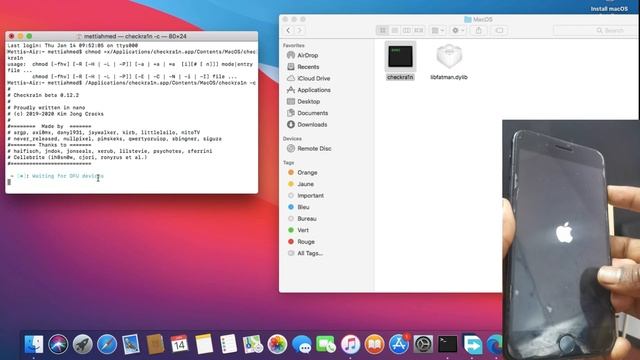The height and width of the screenshot is (360, 640).
Task: Open App Store from the Dock
Action: pos(399,344)
